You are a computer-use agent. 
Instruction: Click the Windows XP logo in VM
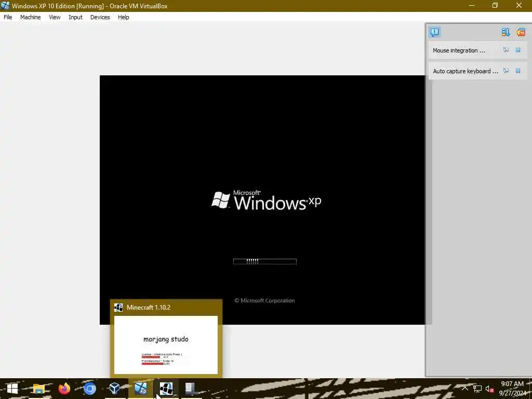click(x=267, y=200)
